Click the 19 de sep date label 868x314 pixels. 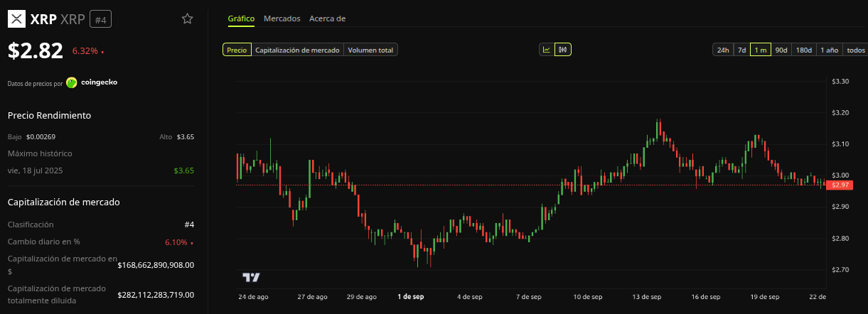[x=766, y=296]
